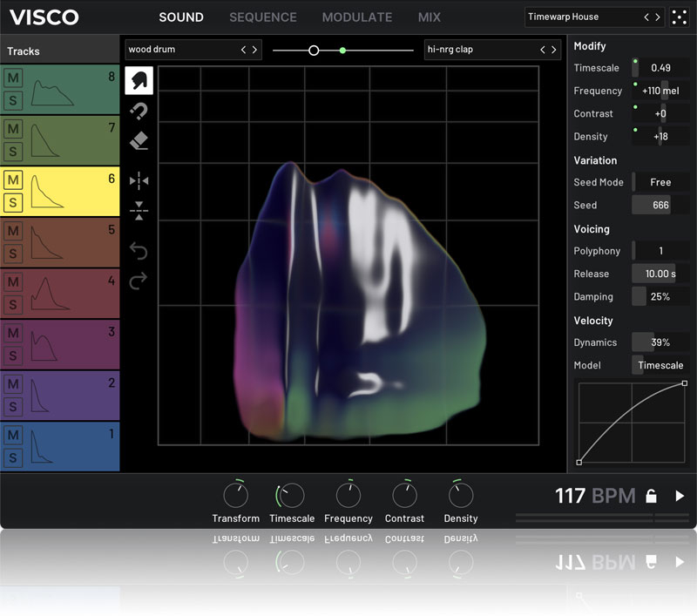Click the velocity Model Timescale button

point(660,365)
